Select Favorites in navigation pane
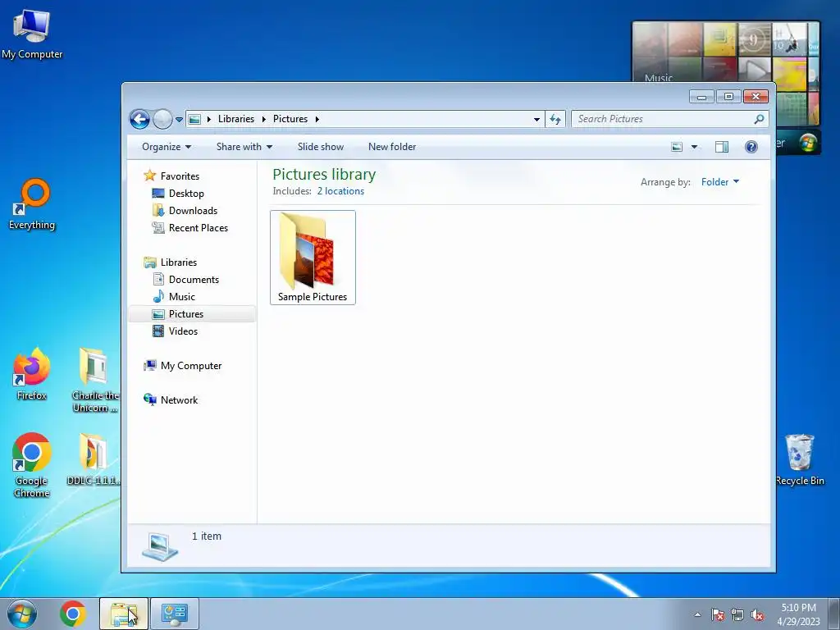The width and height of the screenshot is (840, 630). (180, 176)
